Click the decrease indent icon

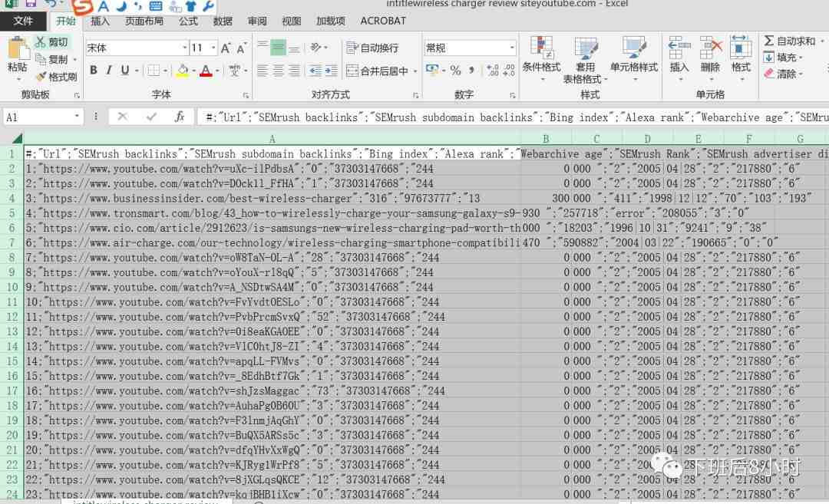tap(315, 71)
